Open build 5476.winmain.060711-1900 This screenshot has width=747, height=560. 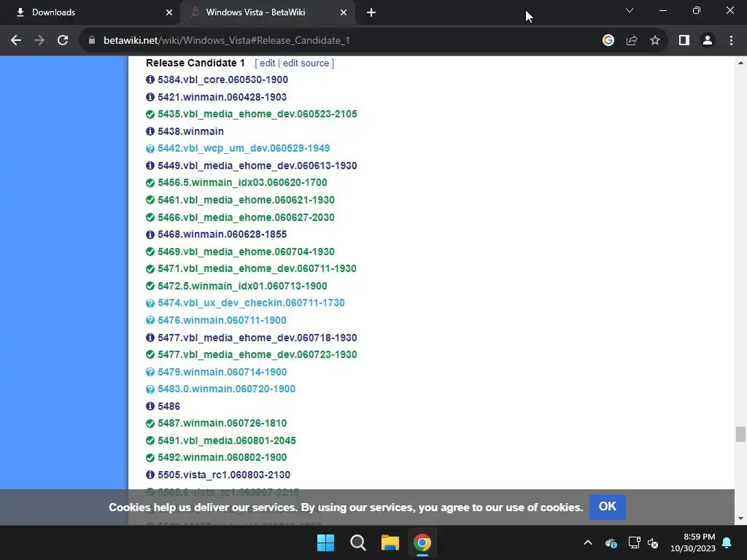pos(222,321)
